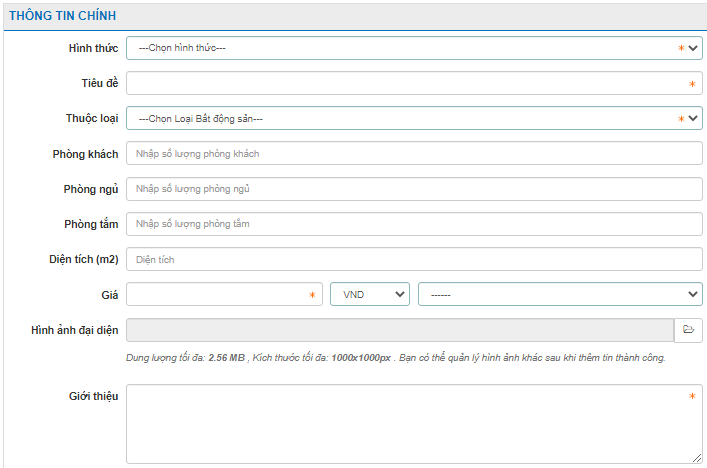Screen dimensions: 707x468
Task: Click the Tiêu đề label
Action: click(x=99, y=84)
